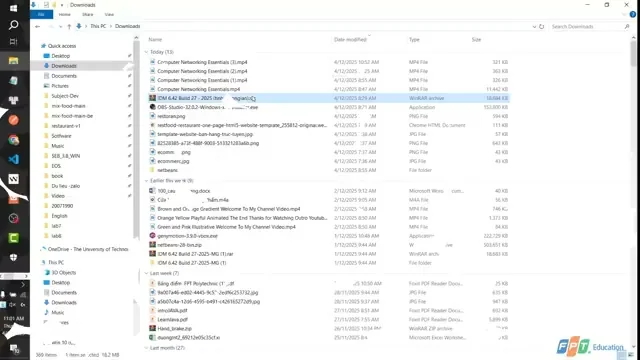640x360 pixels.
Task: Open Windows search from the taskbar
Action: tap(13, 25)
